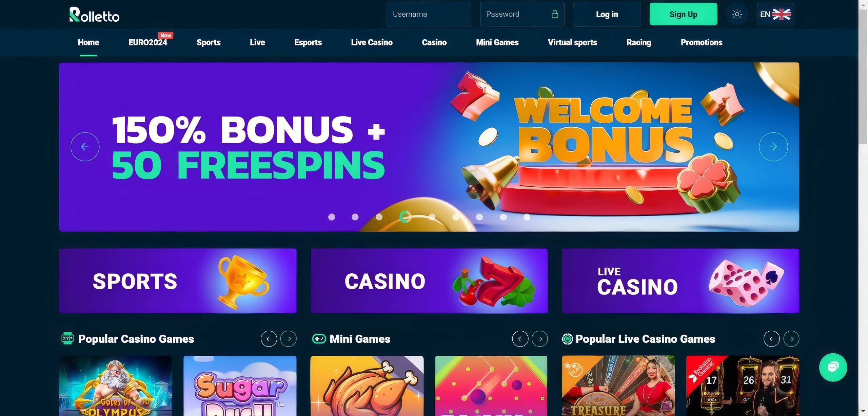Advance to next banner slide arrow
Viewport: 868px width, 416px height.
(x=773, y=147)
